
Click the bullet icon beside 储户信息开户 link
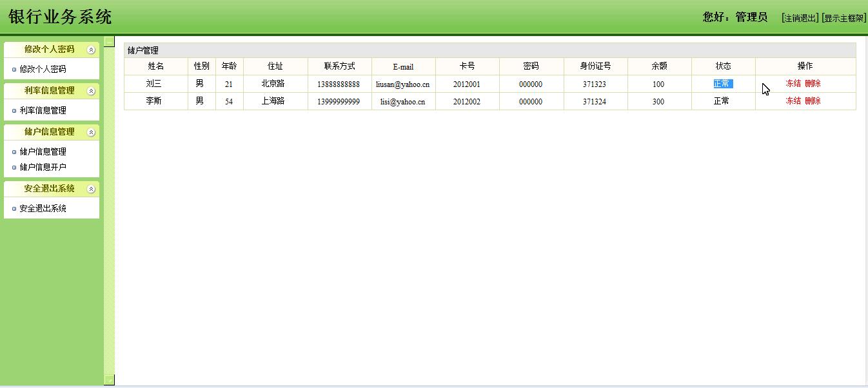click(x=14, y=168)
